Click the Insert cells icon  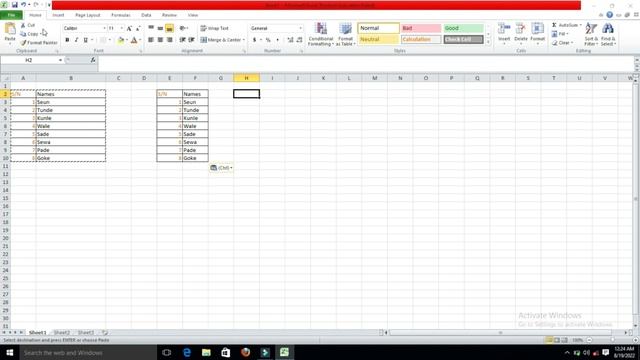coord(504,29)
